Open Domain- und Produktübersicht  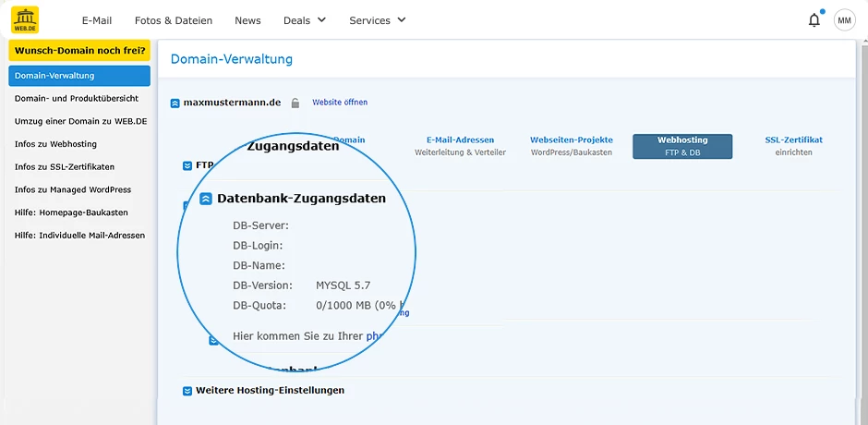coord(77,98)
